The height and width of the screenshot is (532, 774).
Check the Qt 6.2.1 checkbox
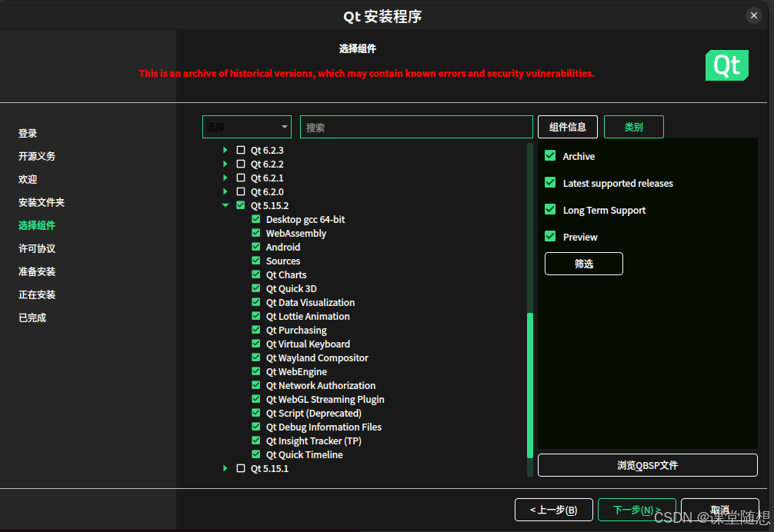(240, 178)
